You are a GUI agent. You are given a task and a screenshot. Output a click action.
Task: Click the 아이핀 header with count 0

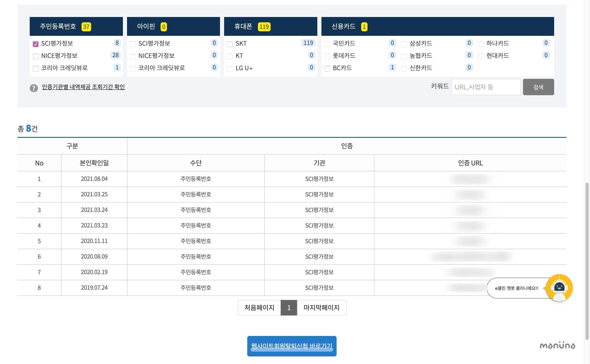(174, 26)
